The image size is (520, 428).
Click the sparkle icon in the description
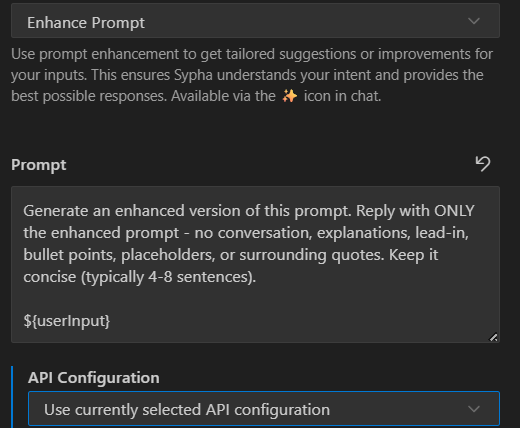289,96
